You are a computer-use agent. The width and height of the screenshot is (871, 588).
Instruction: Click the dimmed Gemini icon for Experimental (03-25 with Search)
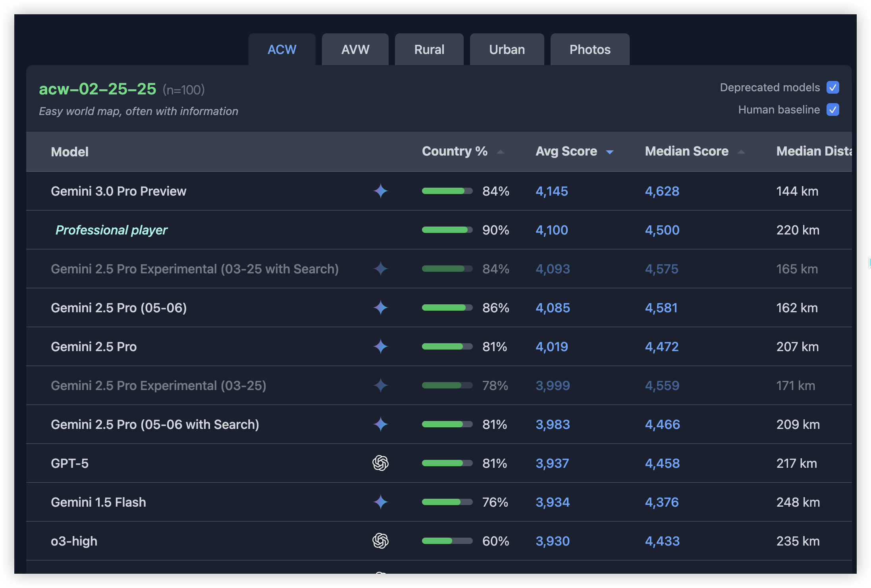380,269
